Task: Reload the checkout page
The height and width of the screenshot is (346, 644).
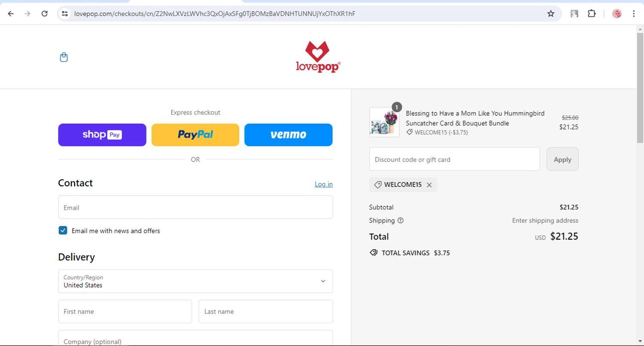Action: pyautogui.click(x=44, y=14)
